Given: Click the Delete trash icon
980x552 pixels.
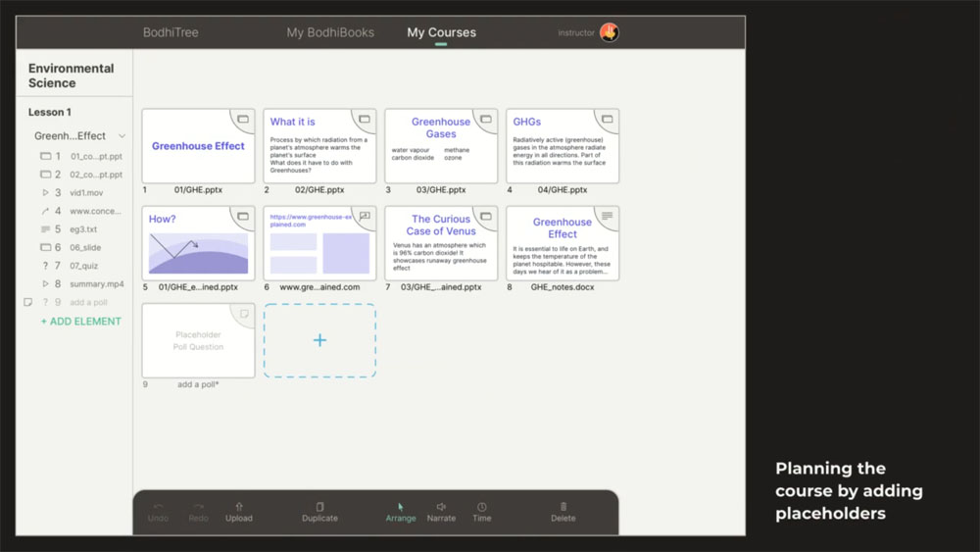Looking at the screenshot, I should [563, 507].
